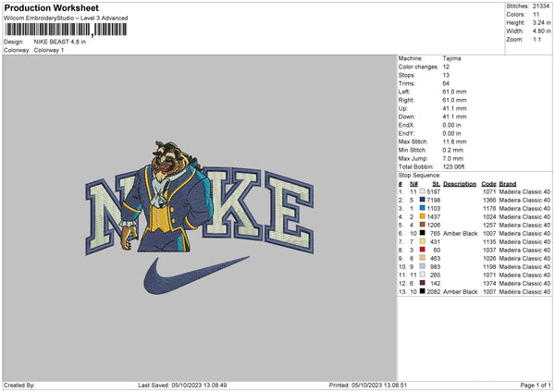Click the Wilcom EmbroideryStudio Level 3 Advanced text
This screenshot has width=555, height=392.
(66, 18)
